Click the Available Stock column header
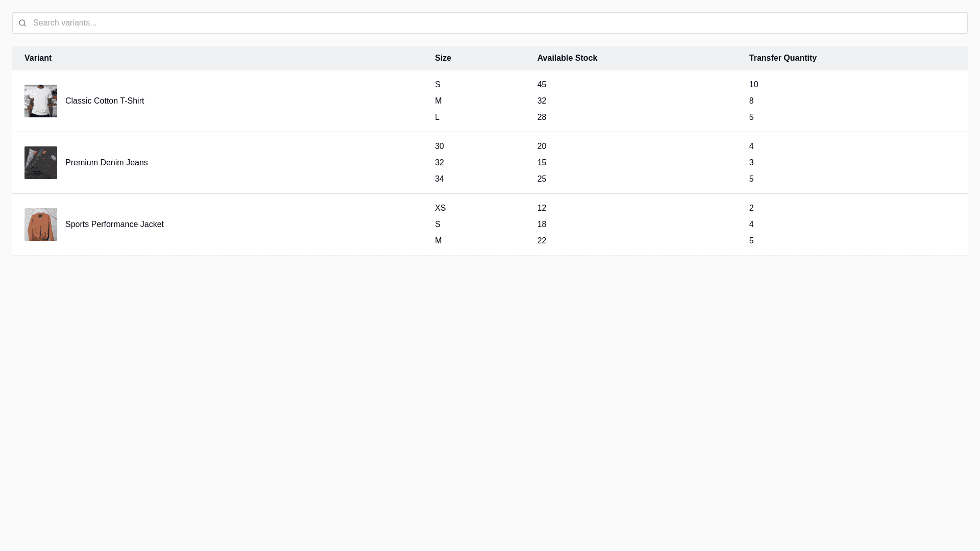 (567, 58)
